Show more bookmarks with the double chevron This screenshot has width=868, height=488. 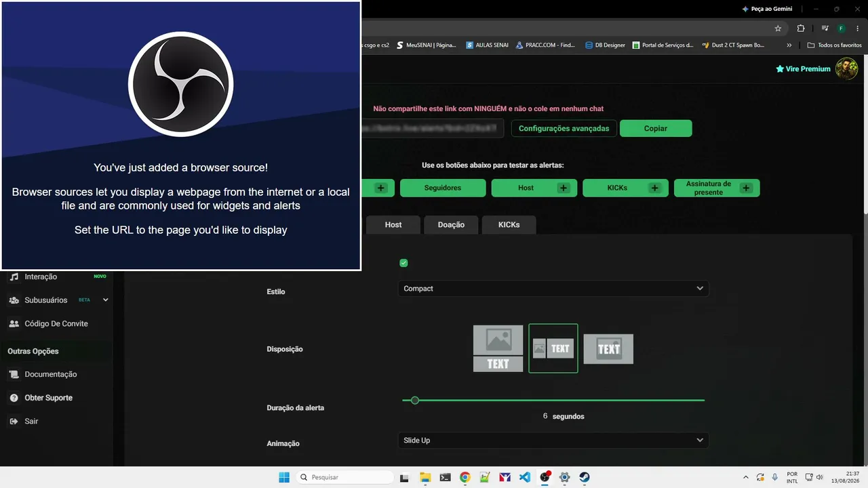click(789, 45)
